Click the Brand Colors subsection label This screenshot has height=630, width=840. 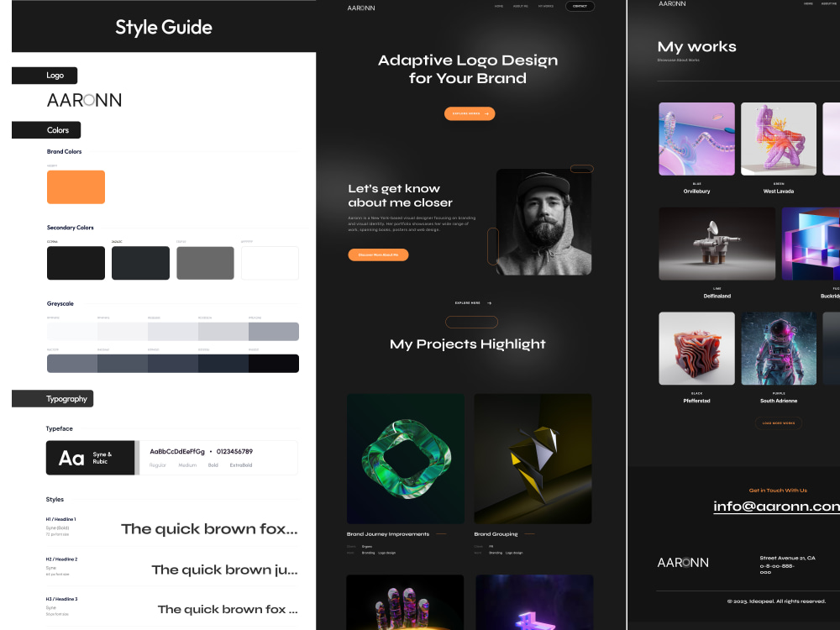[x=65, y=151]
